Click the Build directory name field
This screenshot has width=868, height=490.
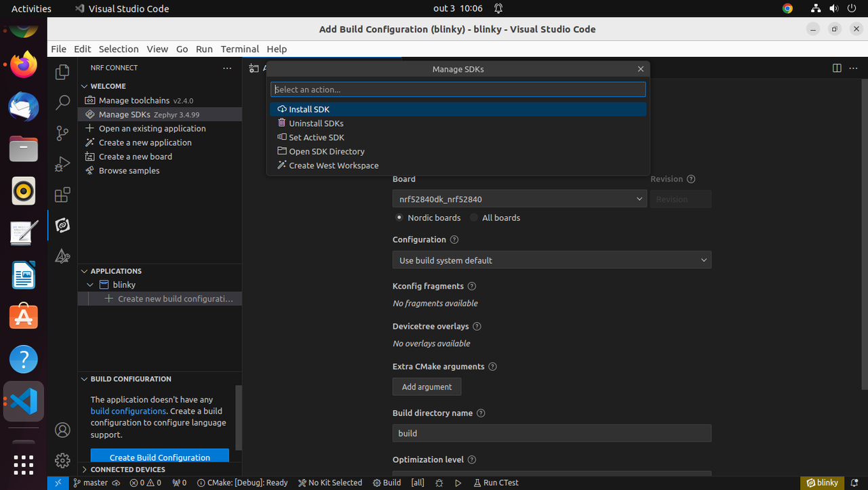552,433
